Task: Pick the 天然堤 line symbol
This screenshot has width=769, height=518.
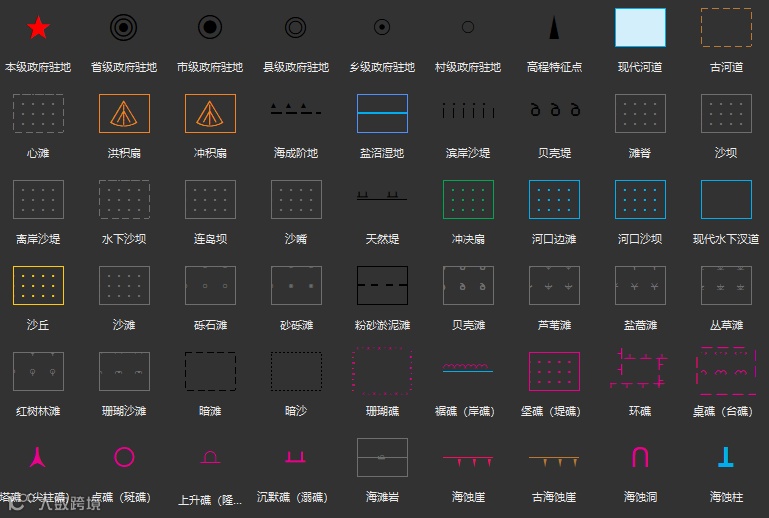Action: [382, 196]
